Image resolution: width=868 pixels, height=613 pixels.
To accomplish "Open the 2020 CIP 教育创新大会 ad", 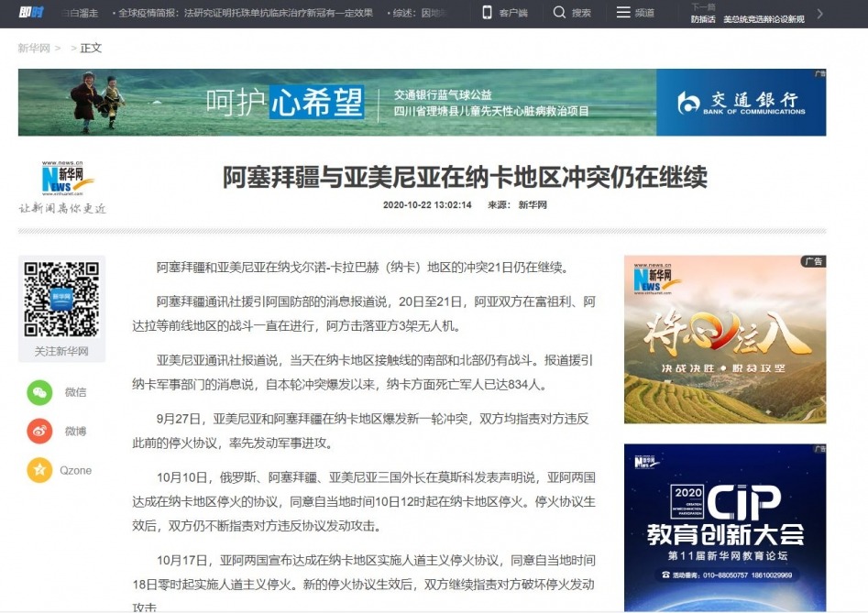I will [725, 527].
